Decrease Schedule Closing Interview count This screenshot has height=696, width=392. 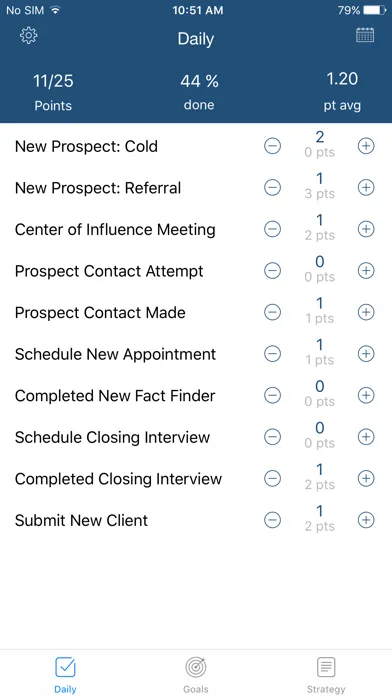point(273,437)
